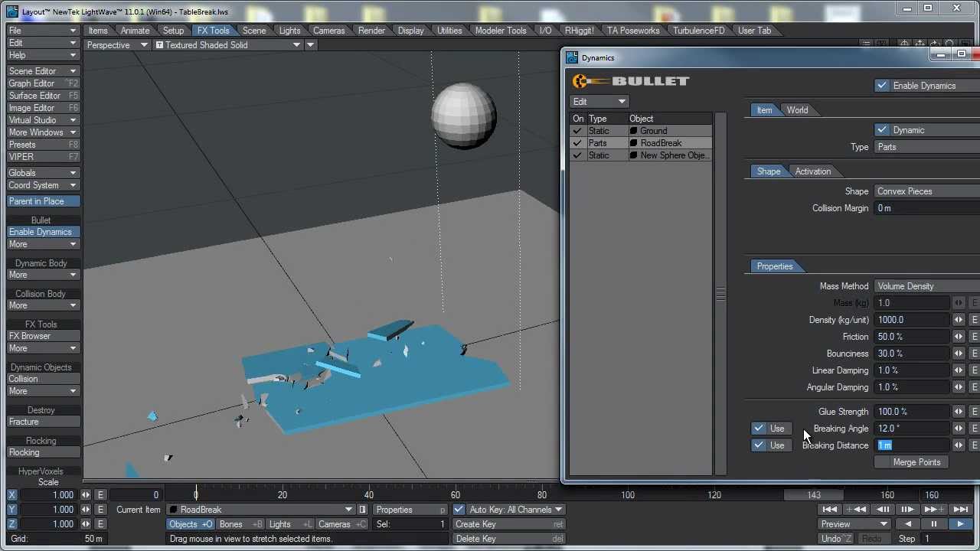Open Current Item RoadBreak dropdown
The width and height of the screenshot is (980, 551).
[260, 510]
